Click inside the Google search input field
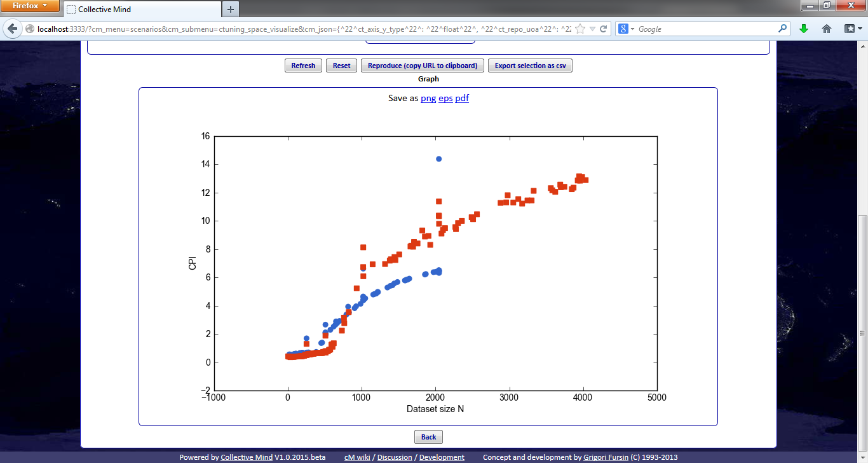 [x=705, y=29]
